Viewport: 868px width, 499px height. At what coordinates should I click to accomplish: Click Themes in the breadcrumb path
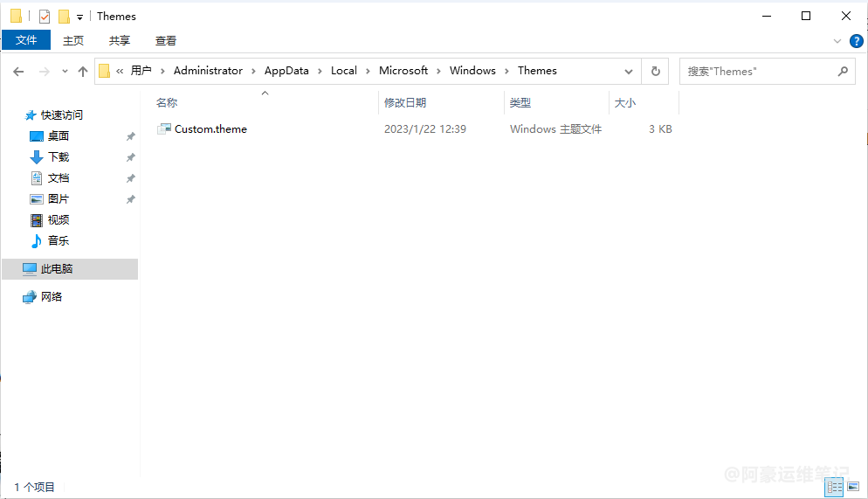(537, 70)
